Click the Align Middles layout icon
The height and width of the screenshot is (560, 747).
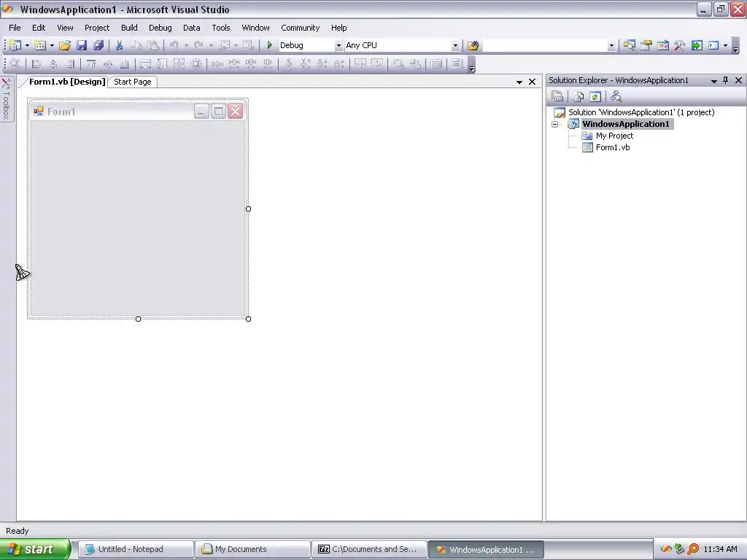tap(108, 64)
